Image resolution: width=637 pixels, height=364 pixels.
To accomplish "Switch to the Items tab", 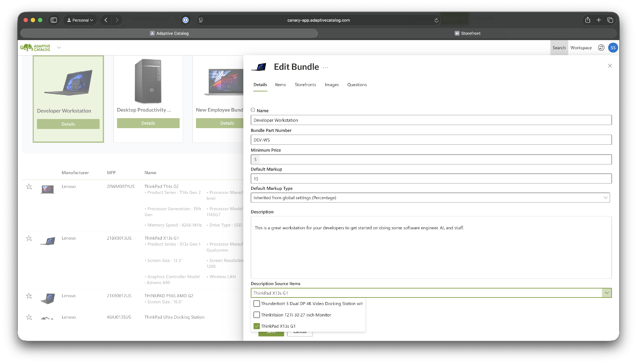I will [x=280, y=84].
